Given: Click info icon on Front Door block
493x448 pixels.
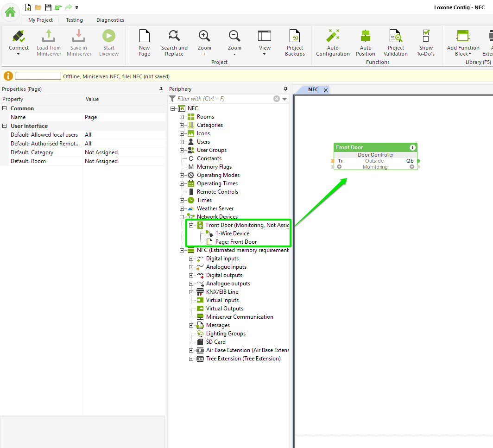Looking at the screenshot, I should point(412,147).
